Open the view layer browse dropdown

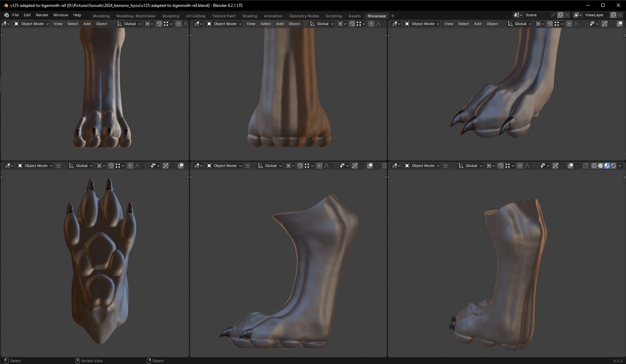tap(578, 15)
